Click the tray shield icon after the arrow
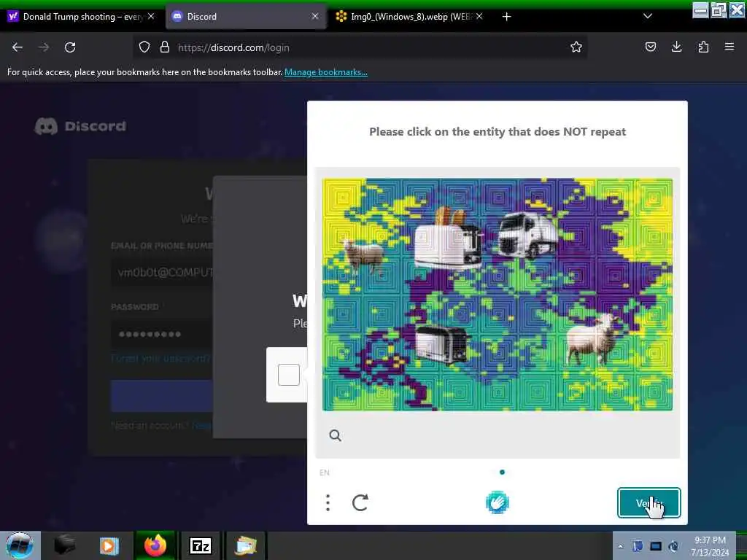747x560 pixels. pos(638,546)
